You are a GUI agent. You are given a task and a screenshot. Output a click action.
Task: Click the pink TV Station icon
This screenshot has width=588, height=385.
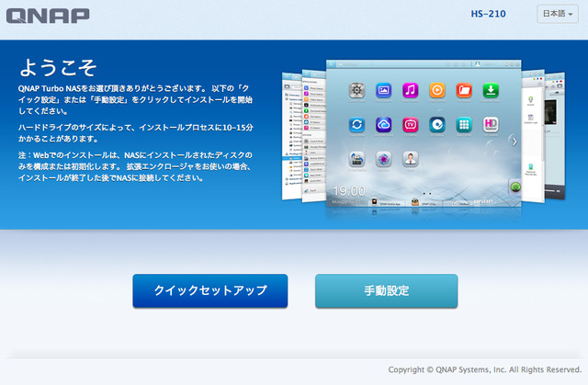411,124
